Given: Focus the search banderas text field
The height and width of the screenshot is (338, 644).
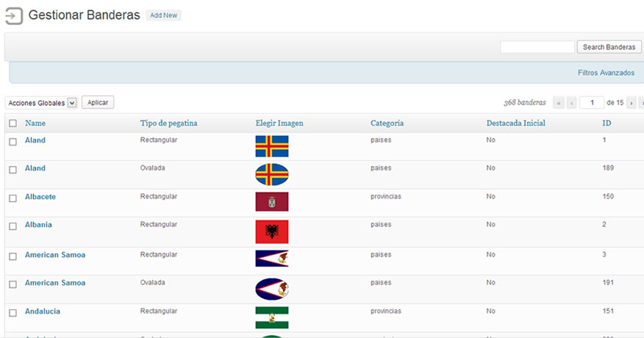Looking at the screenshot, I should tap(537, 47).
